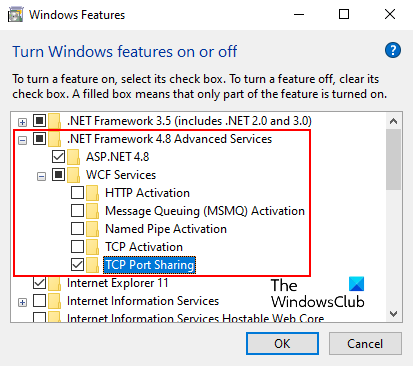Click the WCF Services folder icon
Image resolution: width=413 pixels, height=366 pixels.
(x=74, y=175)
